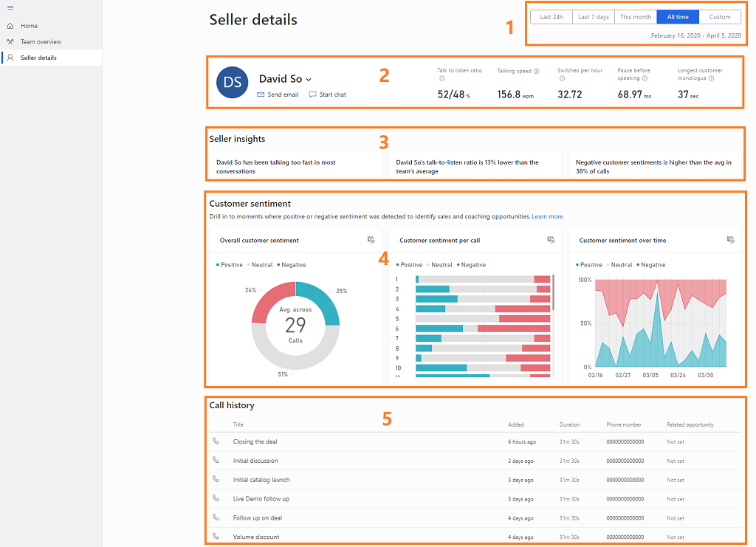The height and width of the screenshot is (547, 756).
Task: Click the phone icon beside Closing the deal
Action: click(x=215, y=441)
